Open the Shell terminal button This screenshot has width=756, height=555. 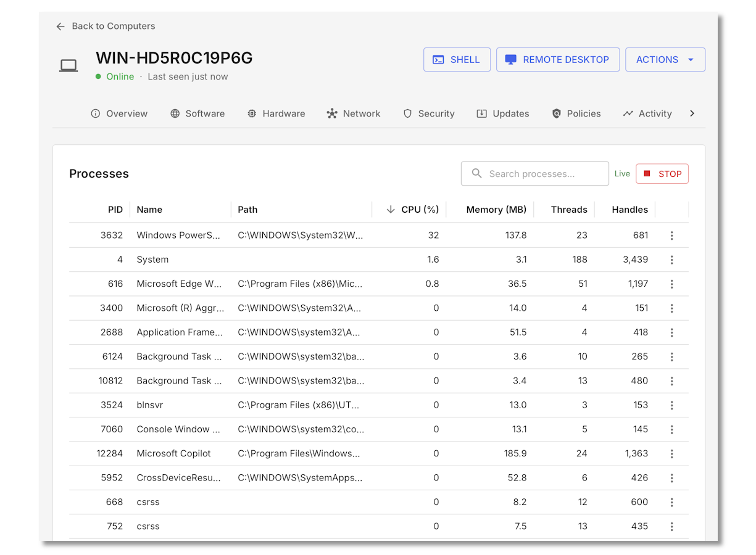coord(457,60)
